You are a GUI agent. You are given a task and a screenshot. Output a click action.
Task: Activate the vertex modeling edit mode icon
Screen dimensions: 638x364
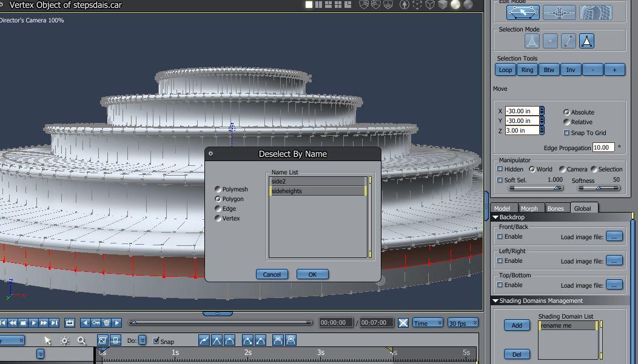pos(523,12)
